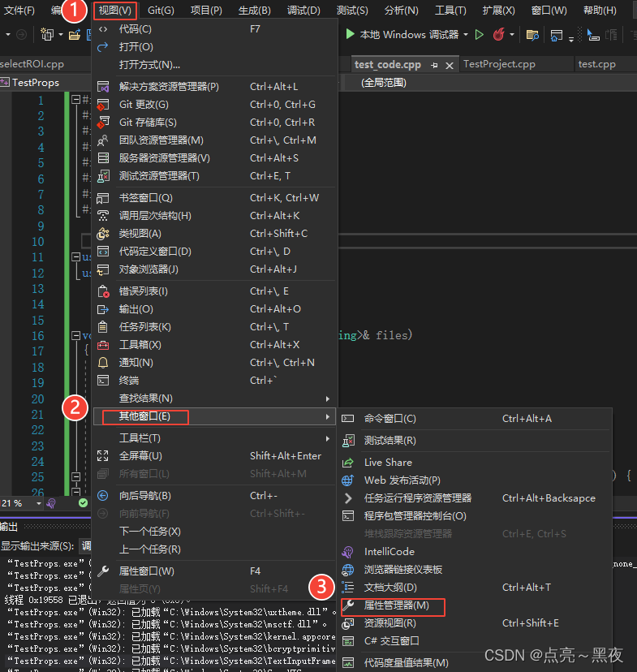Pin the test_code.cpp tab
637x672 pixels.
coord(434,65)
